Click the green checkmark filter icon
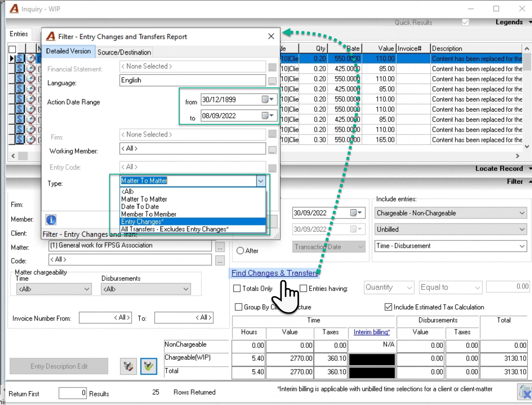Screen dimensions: 532x405 [x=149, y=366]
